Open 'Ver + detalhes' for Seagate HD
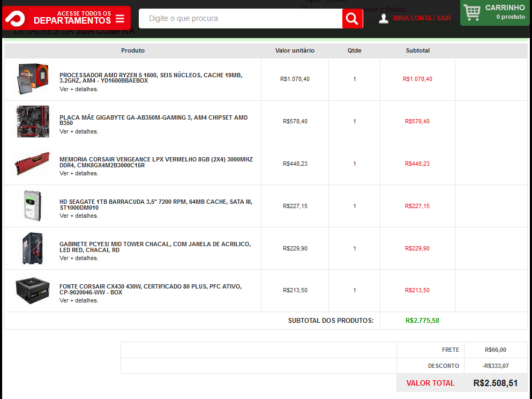 coord(79,216)
